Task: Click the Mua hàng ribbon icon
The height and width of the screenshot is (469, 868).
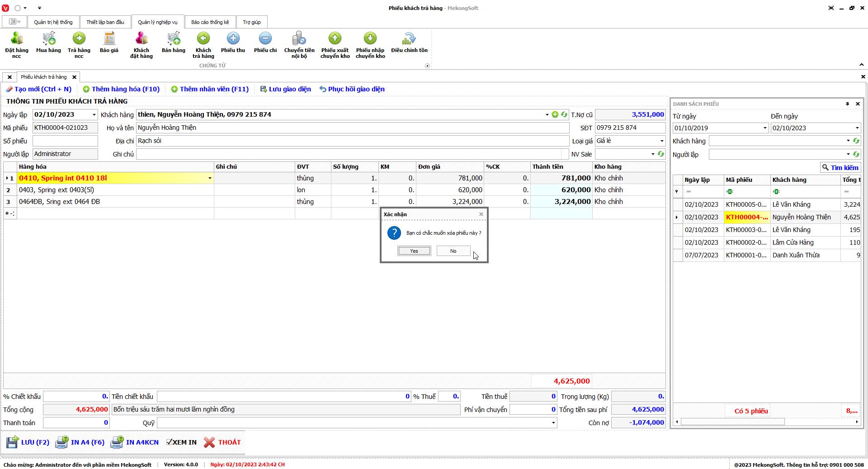Action: coord(48,39)
